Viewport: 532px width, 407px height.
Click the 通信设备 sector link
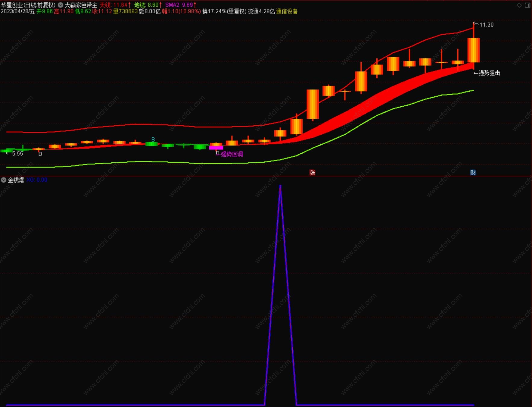pos(287,11)
